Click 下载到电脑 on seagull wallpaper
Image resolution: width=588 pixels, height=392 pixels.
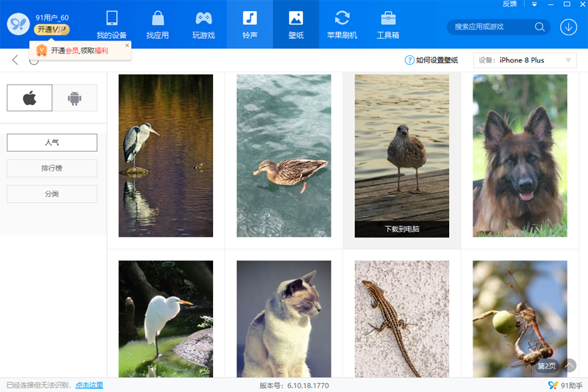pos(402,229)
